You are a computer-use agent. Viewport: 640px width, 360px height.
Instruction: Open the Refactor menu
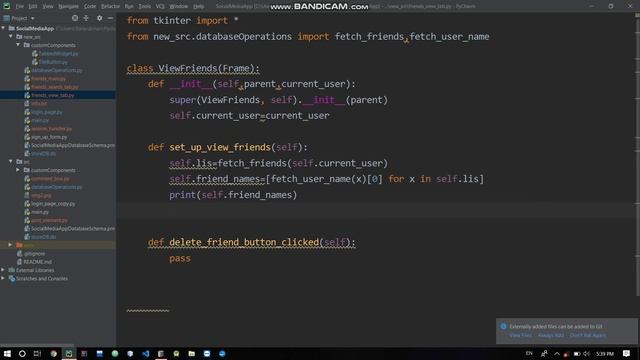pyautogui.click(x=110, y=6)
